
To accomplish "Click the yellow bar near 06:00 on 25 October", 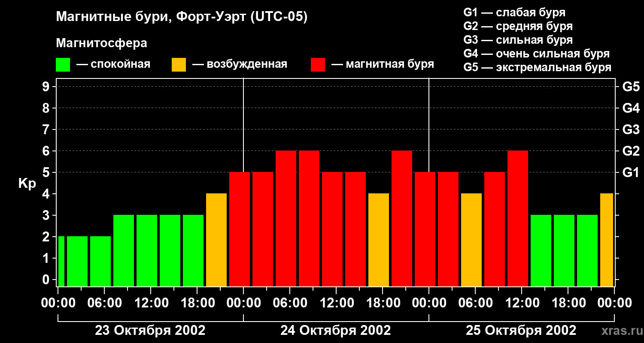I will [x=471, y=240].
